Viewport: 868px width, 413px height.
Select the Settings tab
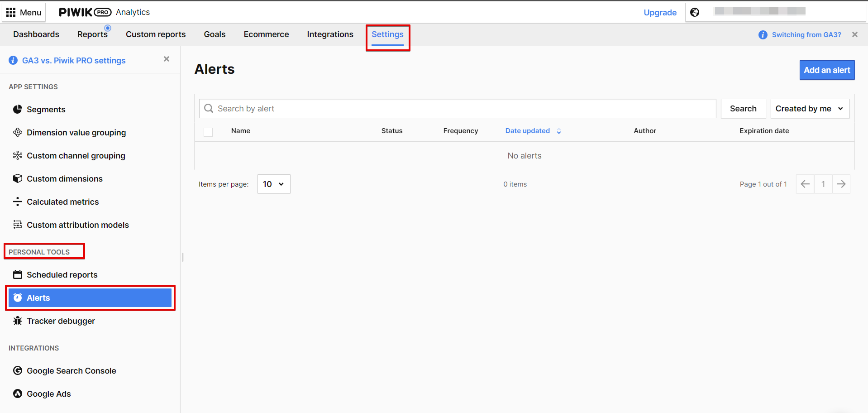tap(387, 34)
